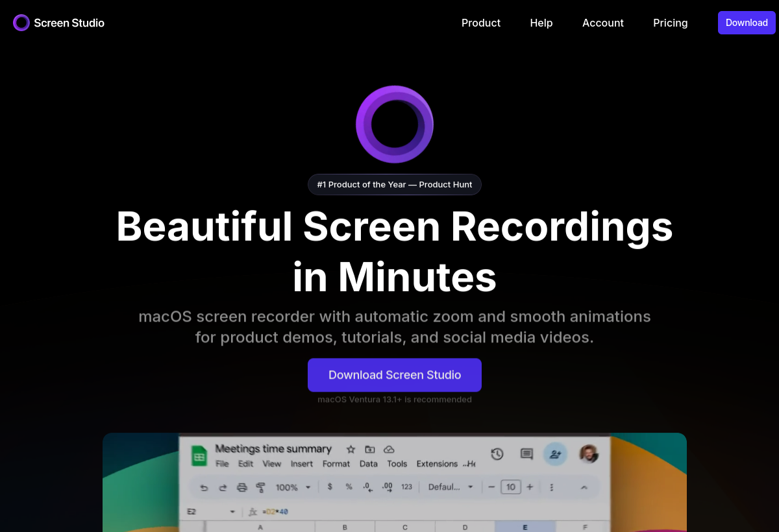Open the 123 number formats button
This screenshot has height=532, width=779.
(x=407, y=487)
